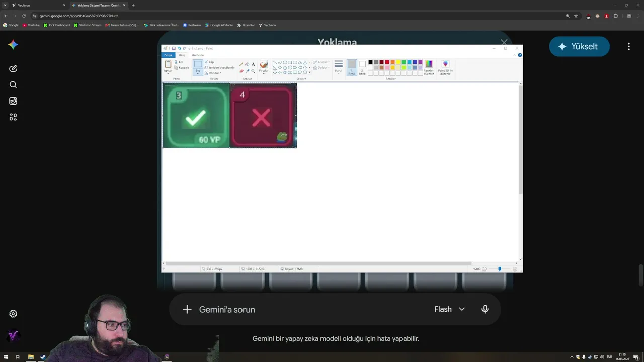Close the Gemini image preview with the X

point(504,43)
